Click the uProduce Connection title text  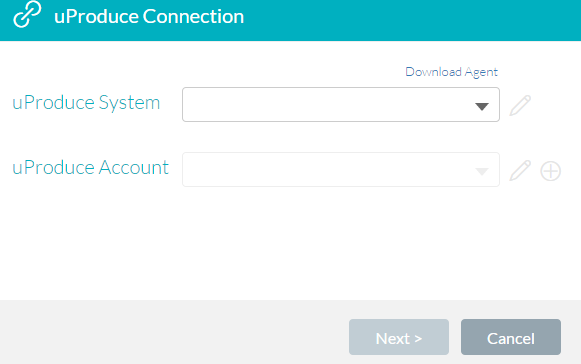coord(149,17)
